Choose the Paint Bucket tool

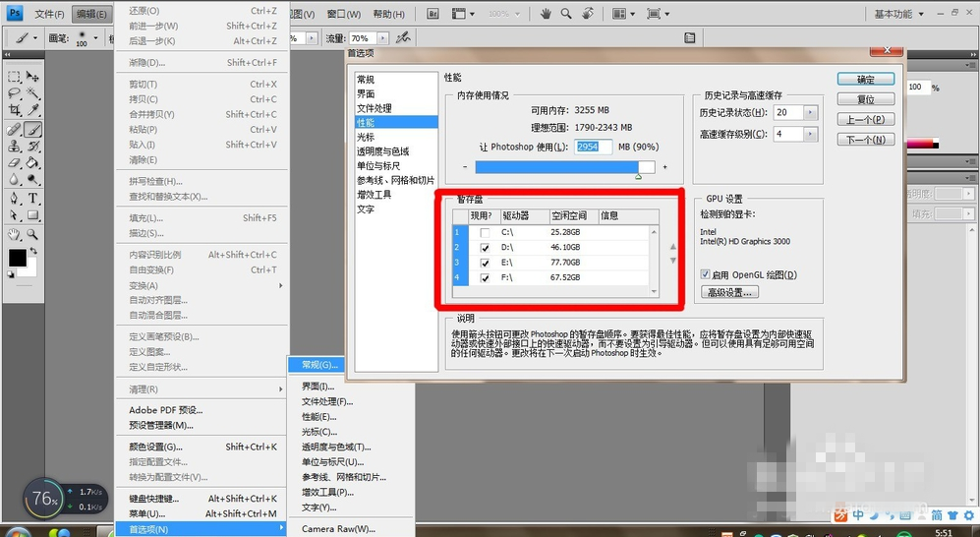tap(33, 163)
